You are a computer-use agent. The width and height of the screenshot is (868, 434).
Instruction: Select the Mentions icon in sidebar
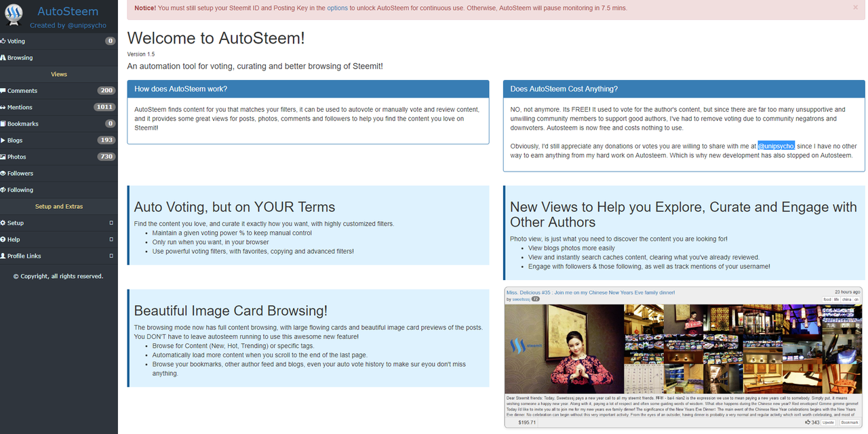(x=3, y=107)
